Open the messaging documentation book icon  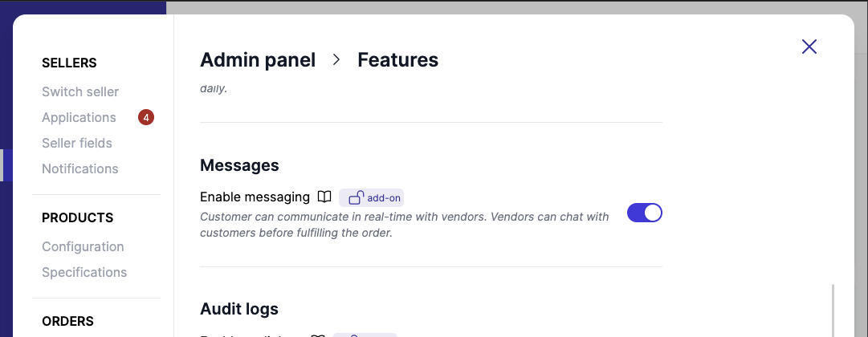(x=324, y=197)
